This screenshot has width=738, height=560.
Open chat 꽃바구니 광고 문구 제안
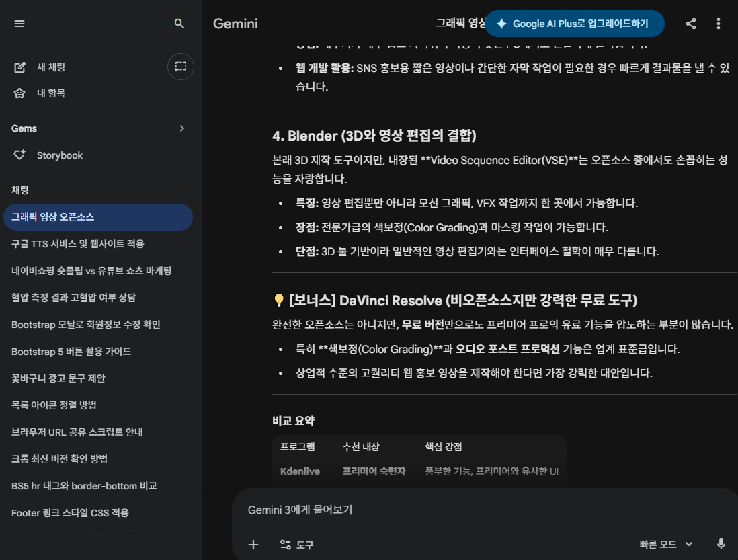pos(98,378)
